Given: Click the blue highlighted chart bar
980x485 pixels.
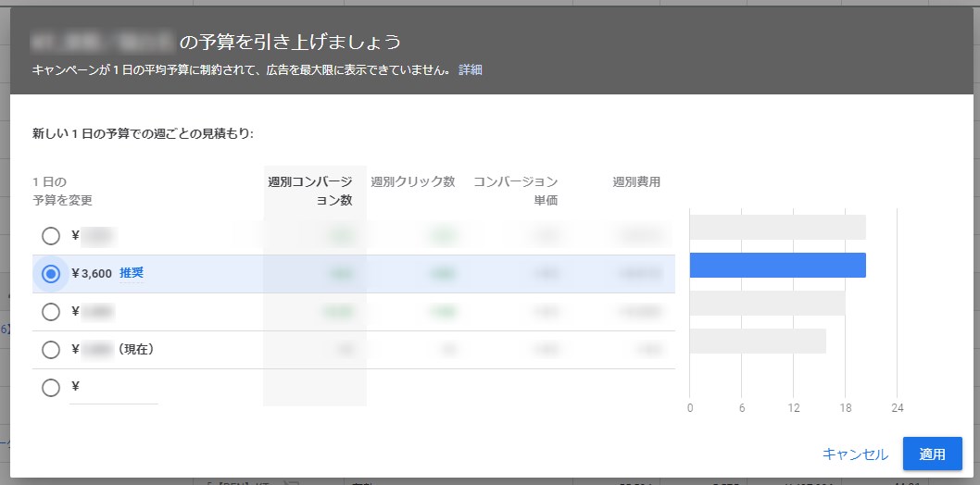Looking at the screenshot, I should click(x=777, y=266).
